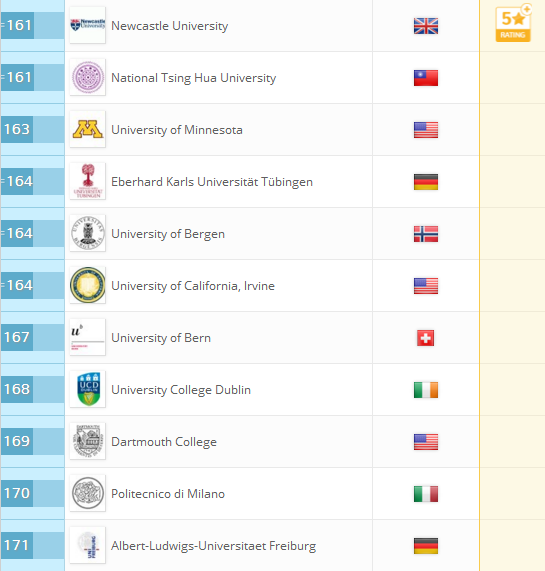This screenshot has height=571, width=545.
Task: Open the National Tsing Hua University link
Action: (193, 78)
